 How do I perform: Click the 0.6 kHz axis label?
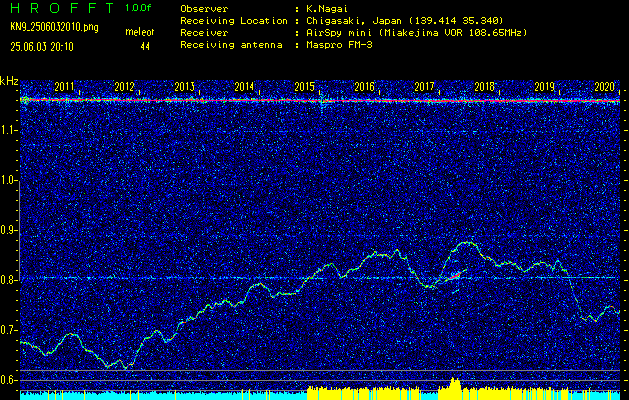tap(9, 380)
